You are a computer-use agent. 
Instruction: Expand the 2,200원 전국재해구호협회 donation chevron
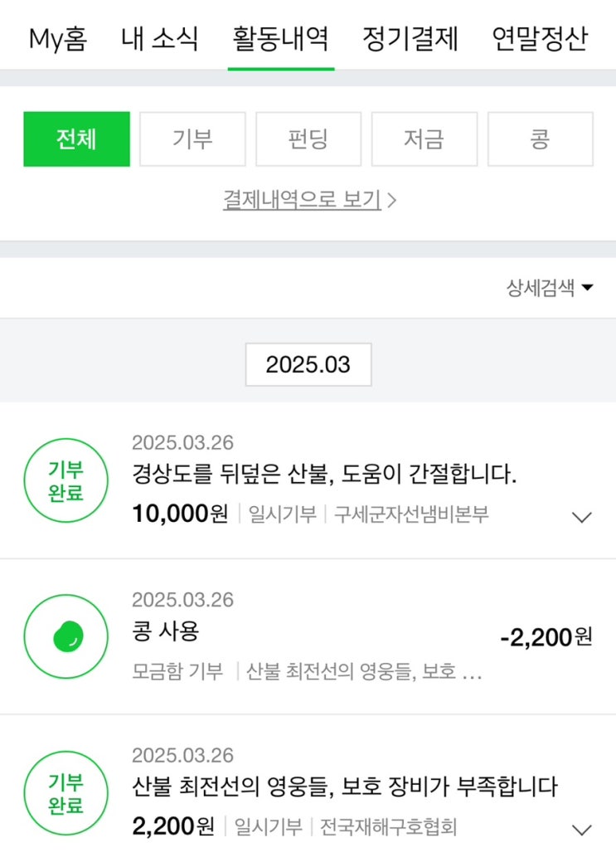(582, 829)
